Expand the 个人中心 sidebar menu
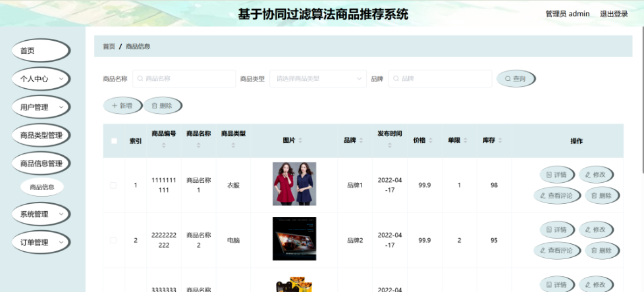Viewport: 644px width, 292px height. (41, 79)
